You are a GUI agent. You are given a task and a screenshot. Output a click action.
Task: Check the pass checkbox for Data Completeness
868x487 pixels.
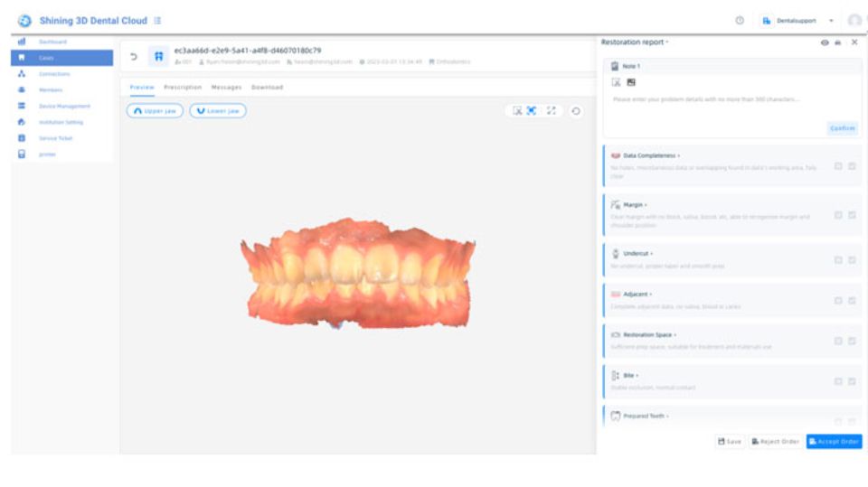pos(853,166)
